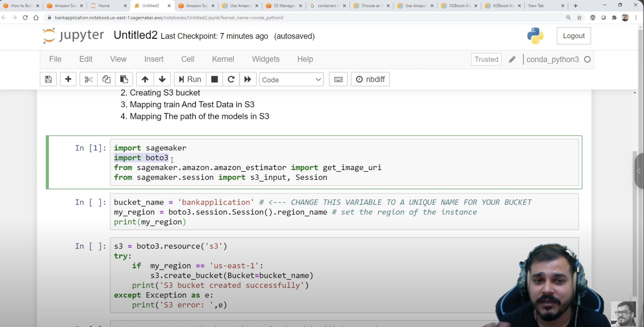
Task: Insert a new cell below
Action: pyautogui.click(x=68, y=79)
